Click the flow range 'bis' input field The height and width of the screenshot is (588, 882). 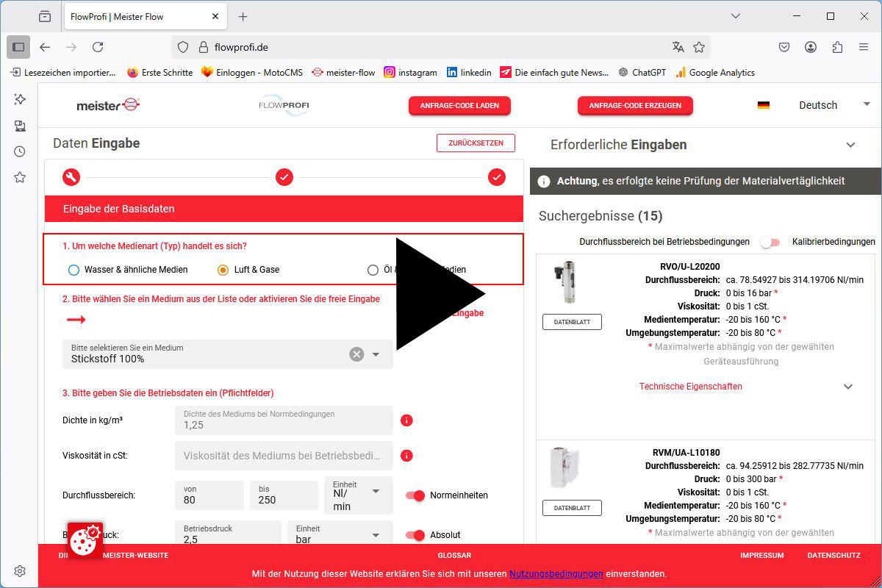coord(284,495)
